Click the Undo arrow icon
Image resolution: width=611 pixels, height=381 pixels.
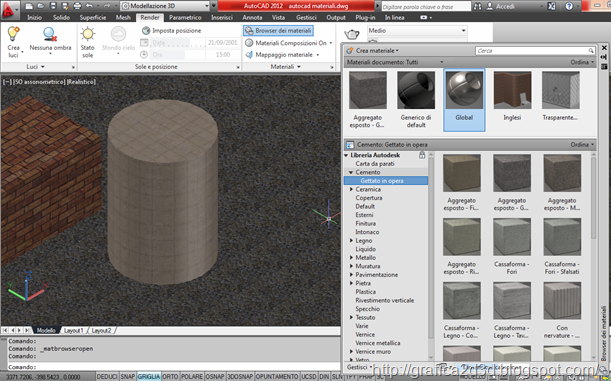[x=89, y=6]
